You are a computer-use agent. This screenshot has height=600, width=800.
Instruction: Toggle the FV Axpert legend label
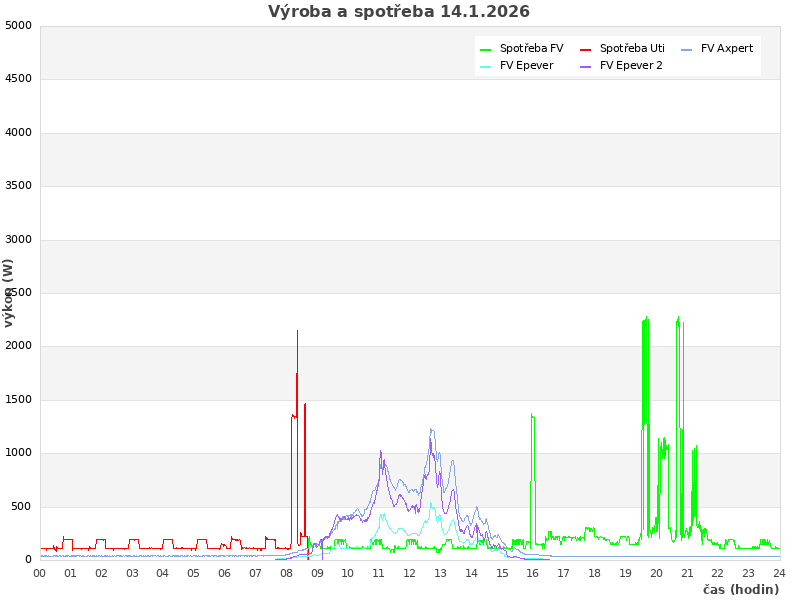click(727, 49)
